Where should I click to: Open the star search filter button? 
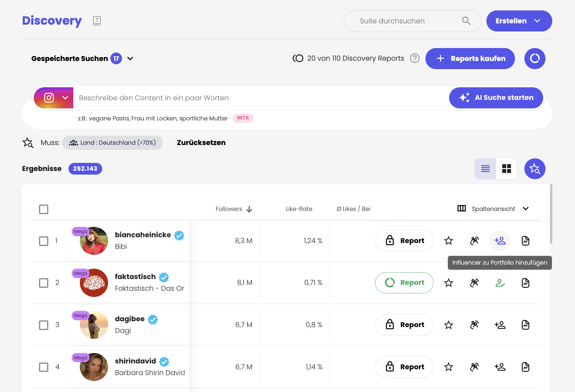534,169
